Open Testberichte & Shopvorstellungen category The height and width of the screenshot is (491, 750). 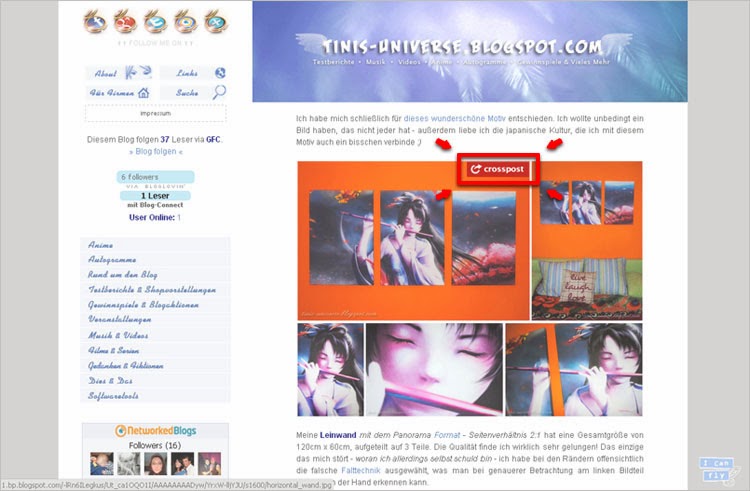point(155,290)
